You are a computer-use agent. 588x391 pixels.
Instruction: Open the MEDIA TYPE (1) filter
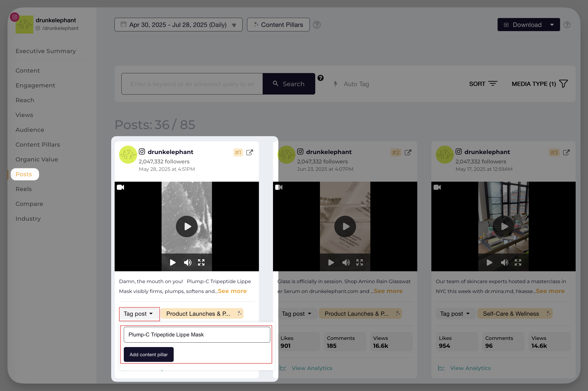[x=540, y=84]
